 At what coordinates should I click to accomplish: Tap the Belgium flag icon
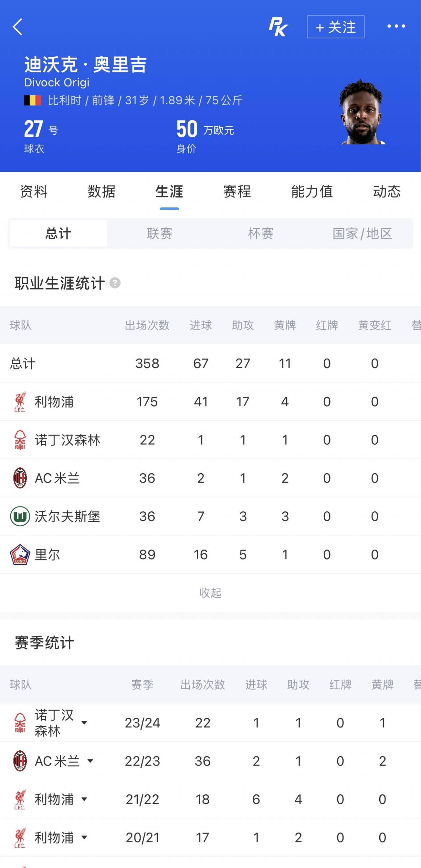(32, 101)
